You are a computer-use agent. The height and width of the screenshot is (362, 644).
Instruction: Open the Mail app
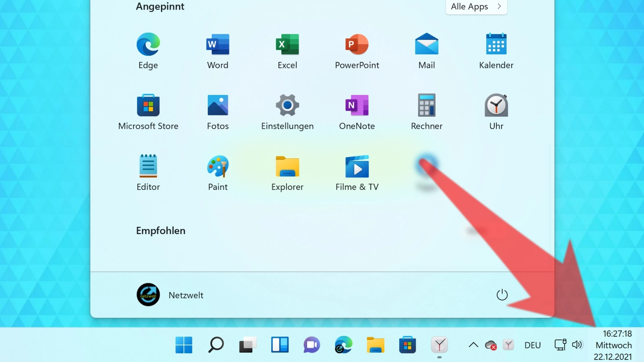click(x=427, y=51)
